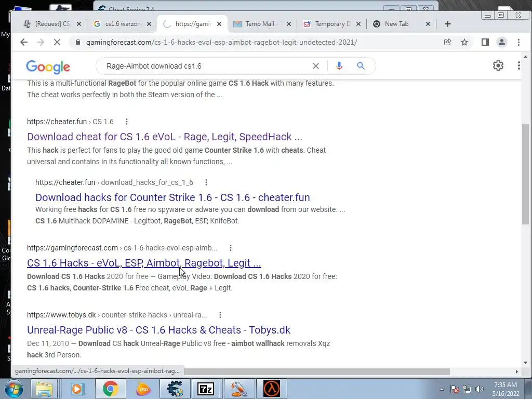Open the Cheat Engine gear taskbar icon
This screenshot has width=532, height=399.
[x=175, y=389]
